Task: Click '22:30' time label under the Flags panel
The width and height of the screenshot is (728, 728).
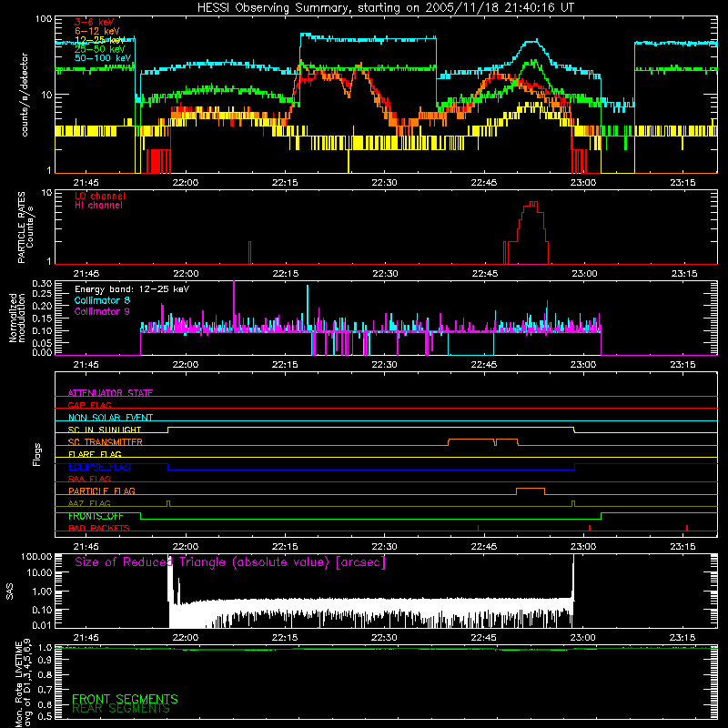Action: click(384, 547)
